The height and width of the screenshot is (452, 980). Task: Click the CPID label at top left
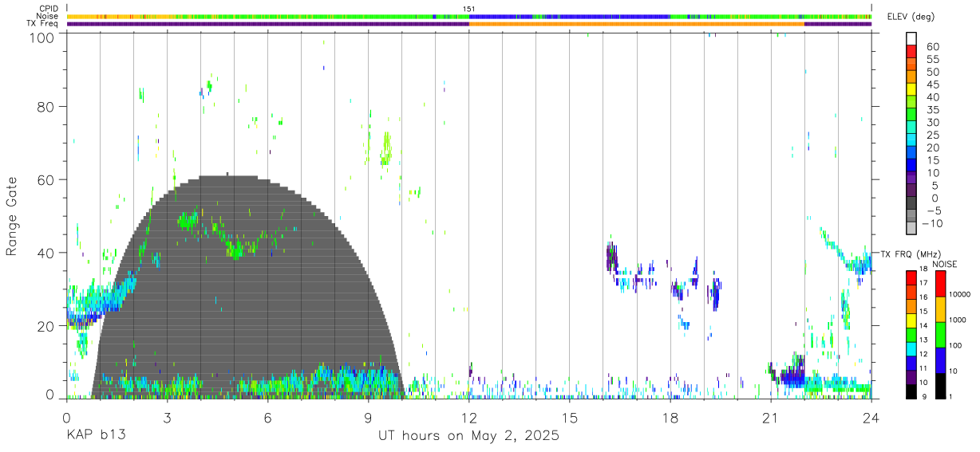[48, 9]
